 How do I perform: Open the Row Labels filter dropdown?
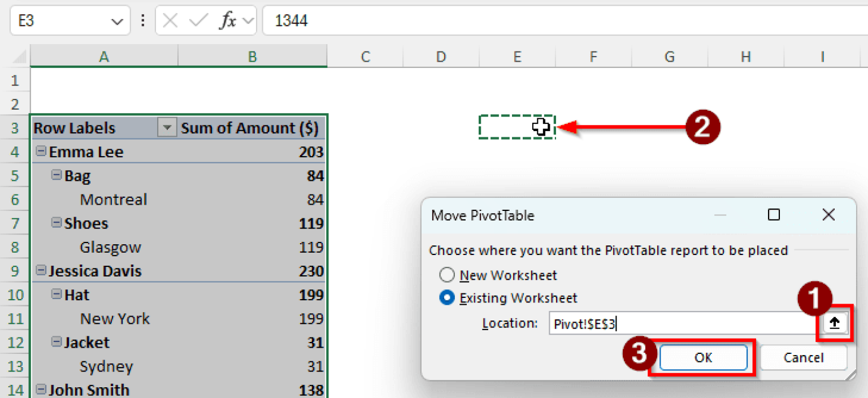(167, 128)
